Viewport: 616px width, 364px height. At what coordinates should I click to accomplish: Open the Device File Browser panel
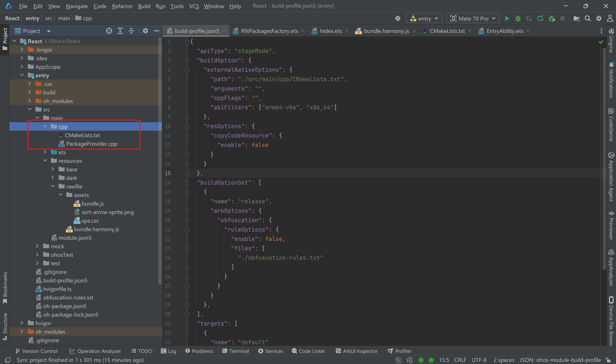pyautogui.click(x=611, y=321)
